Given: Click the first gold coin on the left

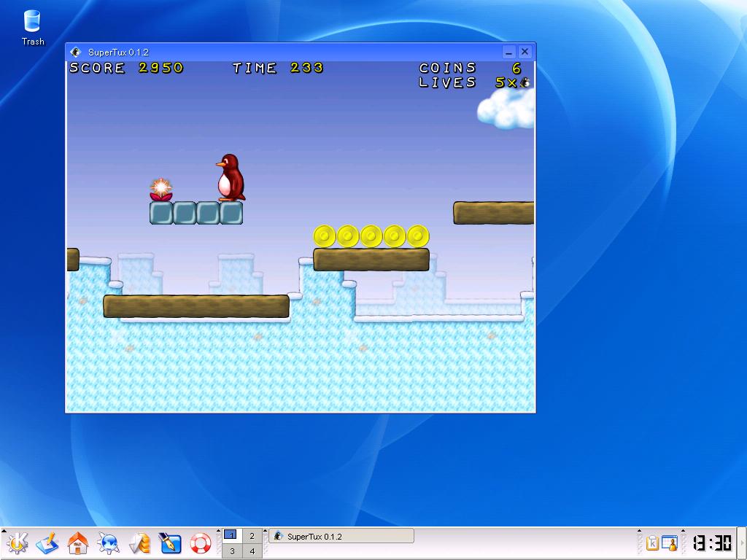Looking at the screenshot, I should coord(325,236).
